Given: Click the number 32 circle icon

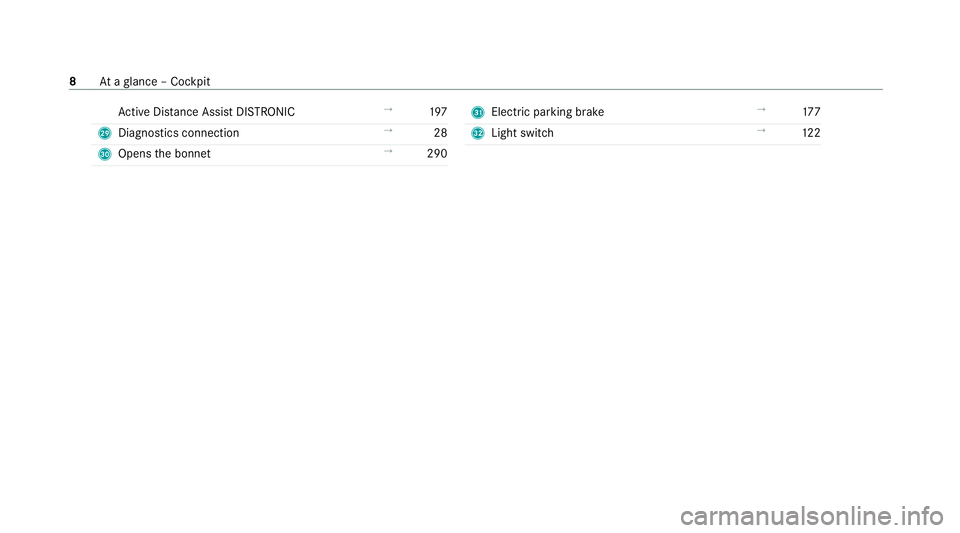Looking at the screenshot, I should coord(478,133).
